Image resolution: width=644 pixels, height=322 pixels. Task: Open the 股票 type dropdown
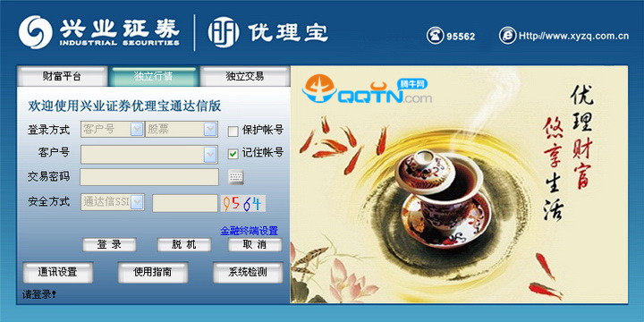[211, 130]
